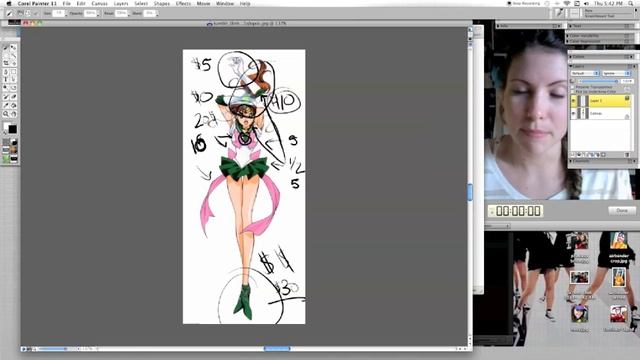
Task: Select the Canvas layer row
Action: click(601, 114)
